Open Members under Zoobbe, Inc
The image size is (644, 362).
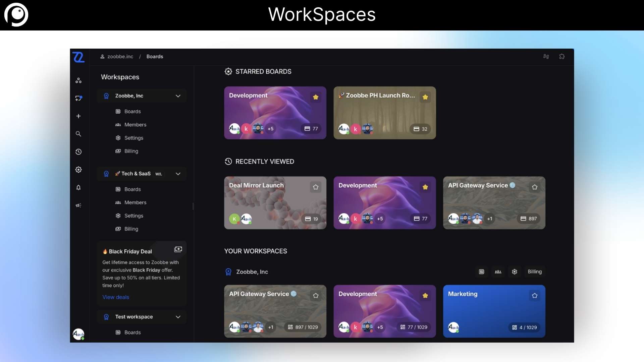pos(135,125)
